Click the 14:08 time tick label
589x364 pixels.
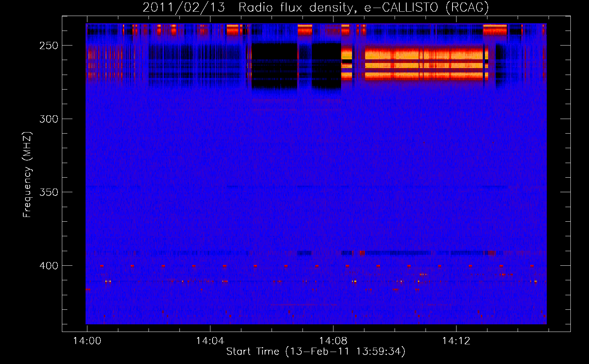tap(333, 341)
